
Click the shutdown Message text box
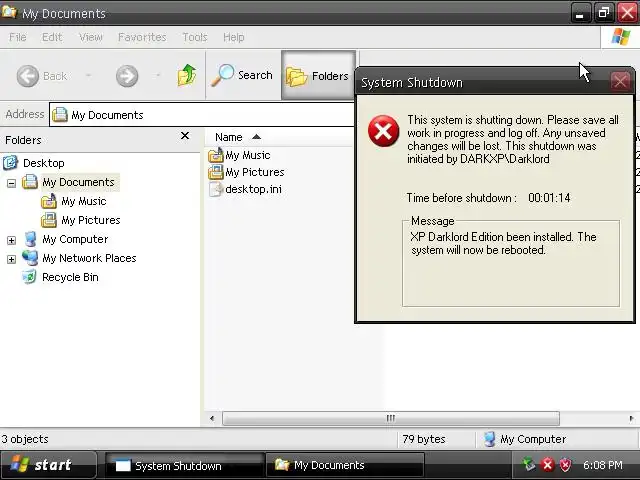coord(511,264)
